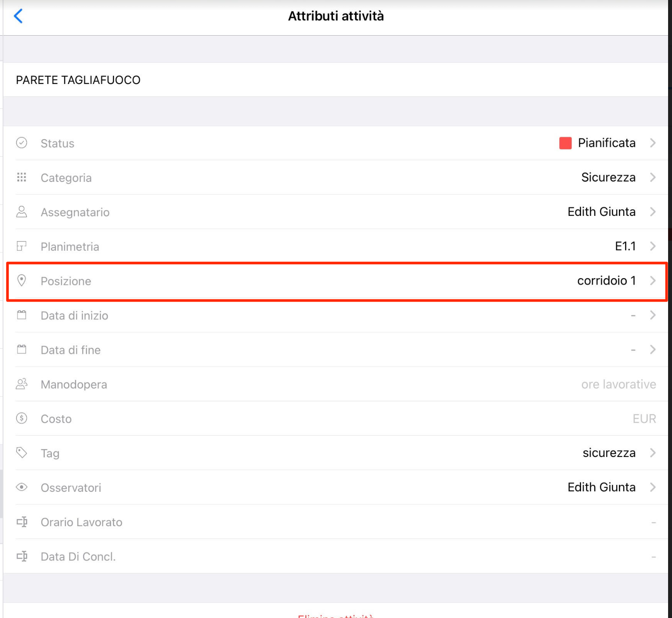Select the Posizione corridoio 1 row
This screenshot has height=618, width=672.
pyautogui.click(x=336, y=281)
